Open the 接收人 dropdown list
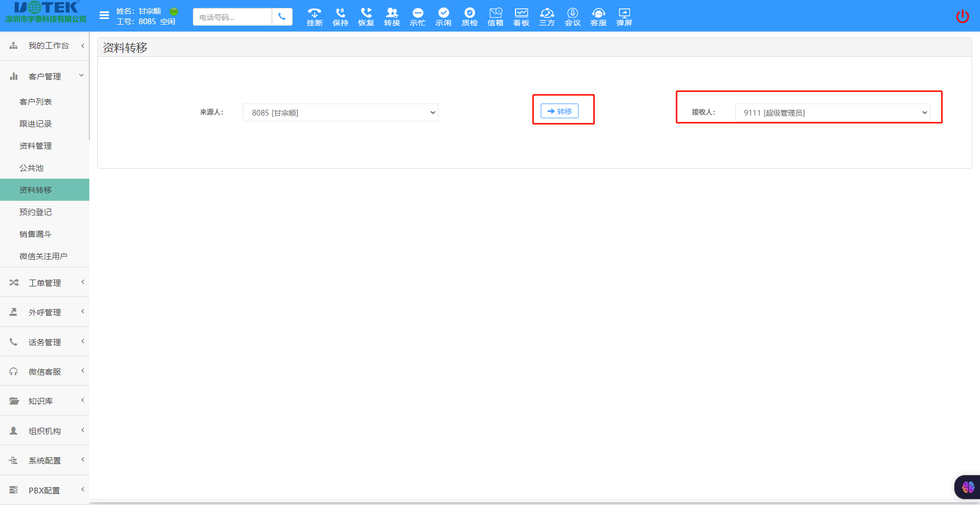 [832, 112]
